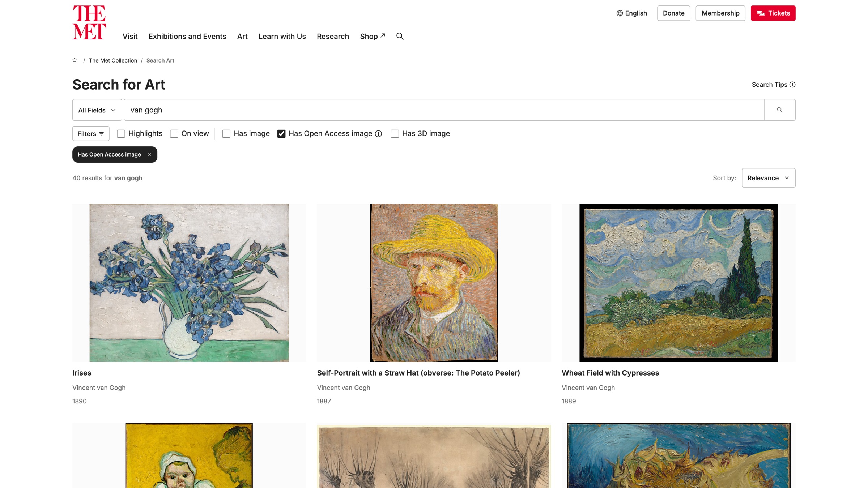Click the 'Search for Art' heading
868x488 pixels.
[119, 85]
